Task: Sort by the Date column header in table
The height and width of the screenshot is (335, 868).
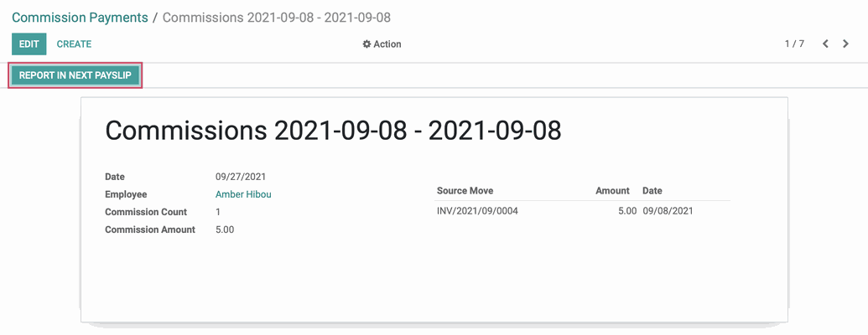Action: 652,191
